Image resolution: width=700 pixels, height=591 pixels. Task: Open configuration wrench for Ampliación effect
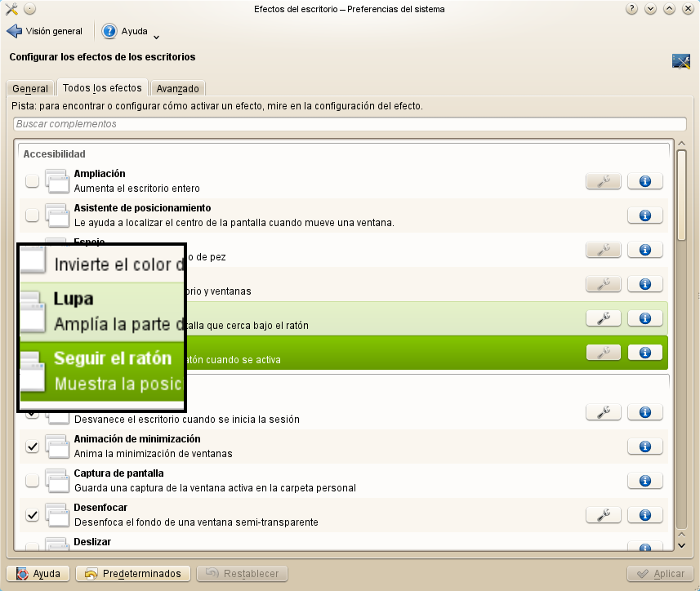tap(603, 181)
